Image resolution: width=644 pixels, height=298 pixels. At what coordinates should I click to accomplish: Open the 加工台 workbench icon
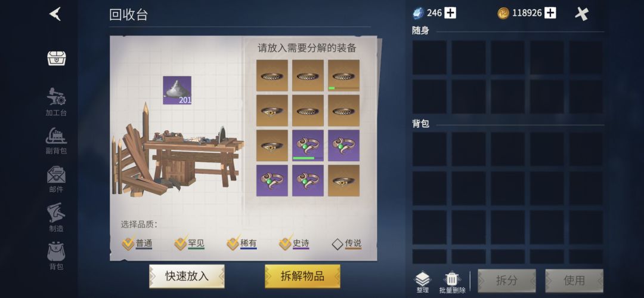56,102
